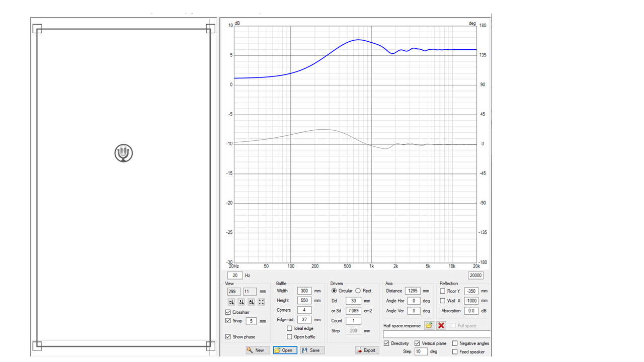Click the Wall X value field
This screenshot has width=644, height=362.
pos(471,301)
